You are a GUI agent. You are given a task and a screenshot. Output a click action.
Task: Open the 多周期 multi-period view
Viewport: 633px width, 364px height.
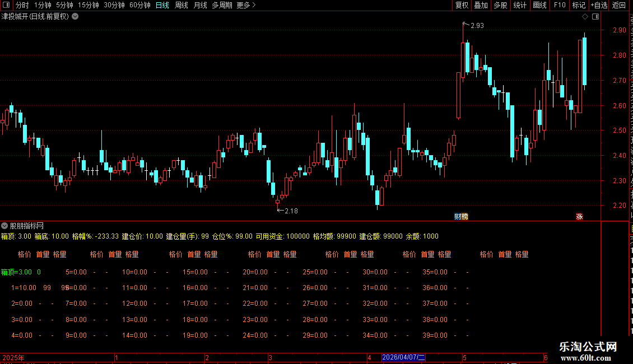point(222,5)
